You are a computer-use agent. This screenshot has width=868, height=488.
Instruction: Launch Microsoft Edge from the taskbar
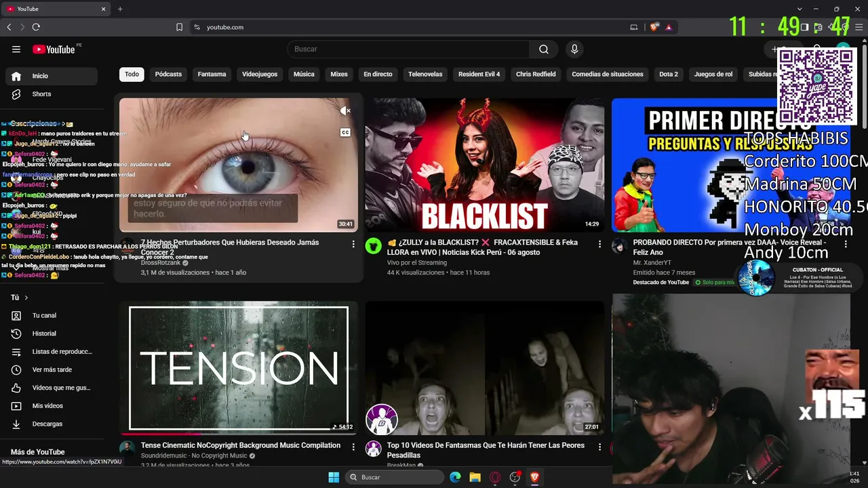coord(455,477)
